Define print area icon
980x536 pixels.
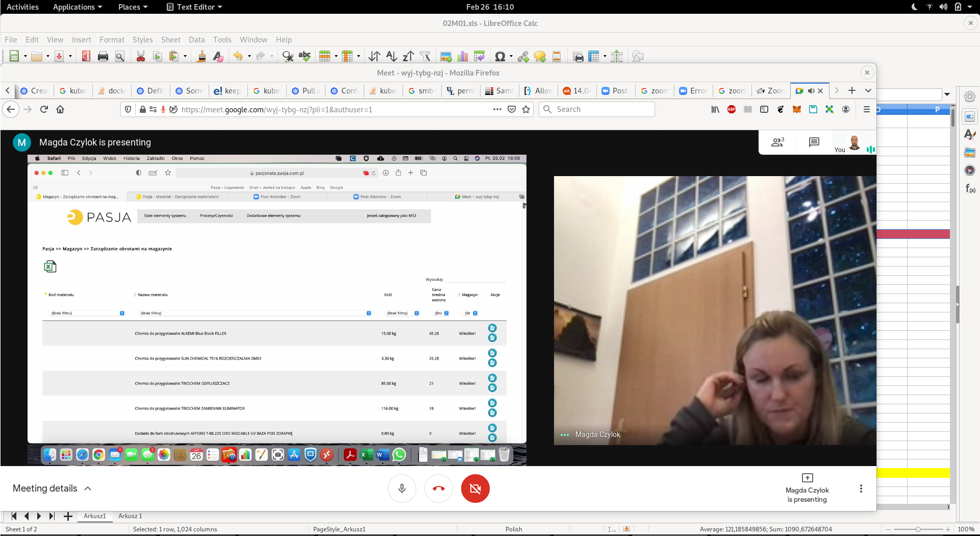578,56
